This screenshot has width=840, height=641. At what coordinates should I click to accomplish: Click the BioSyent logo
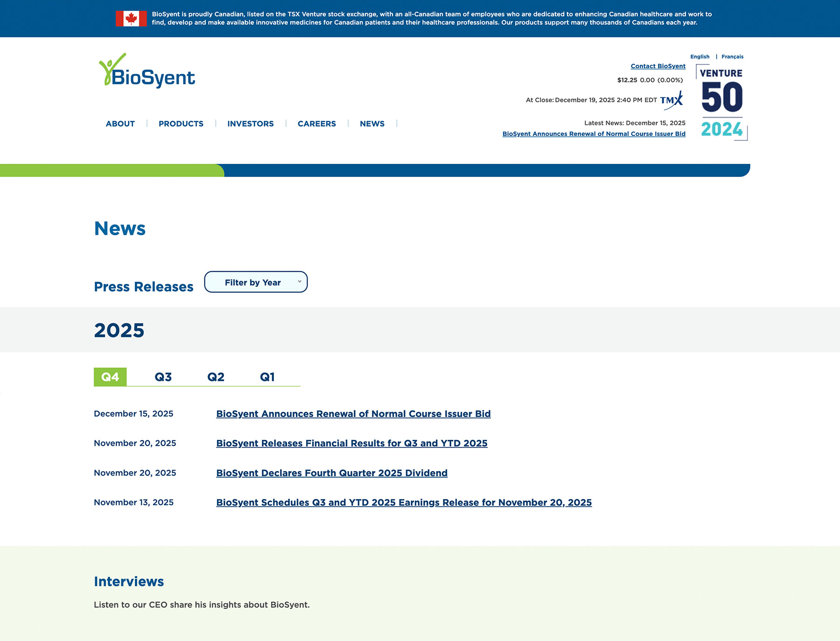tap(147, 71)
